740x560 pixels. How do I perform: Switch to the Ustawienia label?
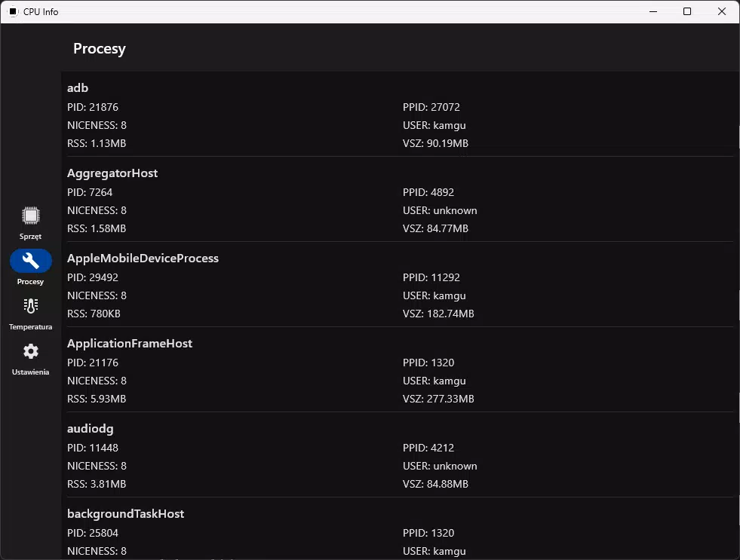[x=31, y=372]
